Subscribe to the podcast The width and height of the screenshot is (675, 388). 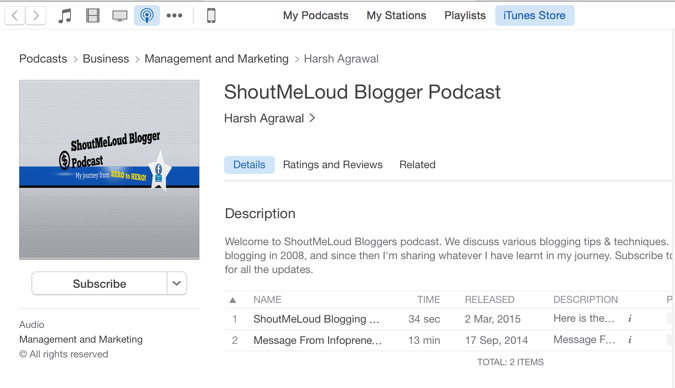pyautogui.click(x=99, y=283)
